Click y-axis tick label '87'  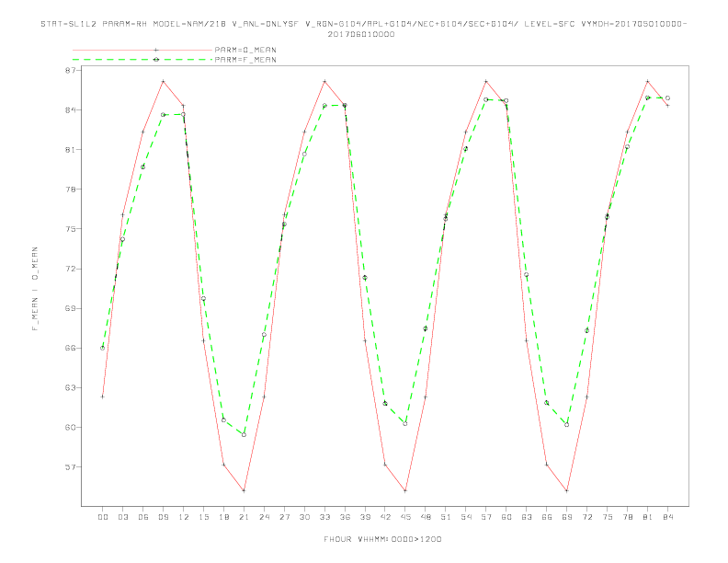(x=73, y=70)
